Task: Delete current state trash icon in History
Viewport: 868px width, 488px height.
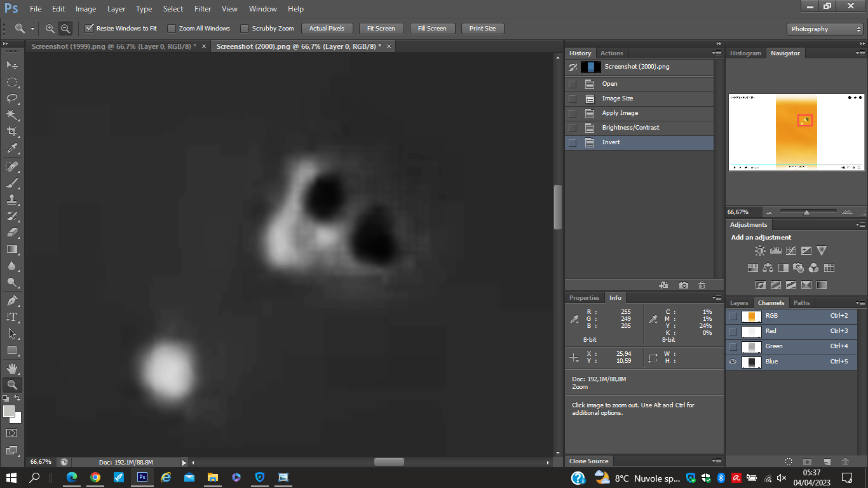Action: 702,286
